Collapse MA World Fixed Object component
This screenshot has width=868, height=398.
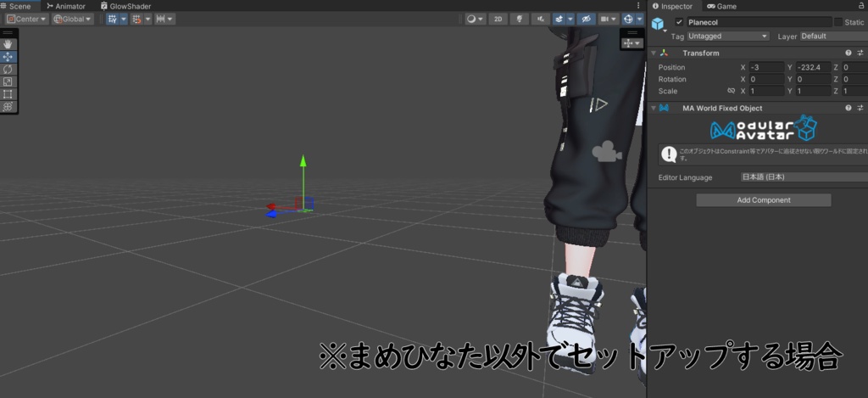pyautogui.click(x=654, y=108)
